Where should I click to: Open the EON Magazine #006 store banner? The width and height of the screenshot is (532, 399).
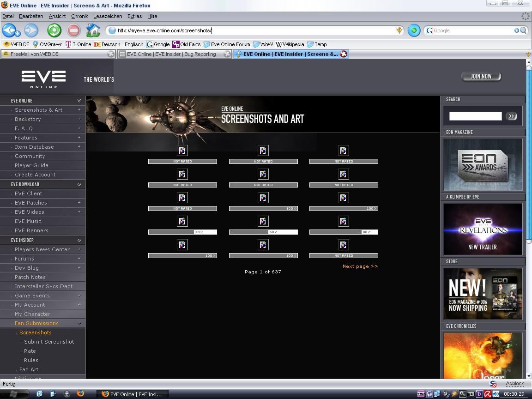point(483,294)
